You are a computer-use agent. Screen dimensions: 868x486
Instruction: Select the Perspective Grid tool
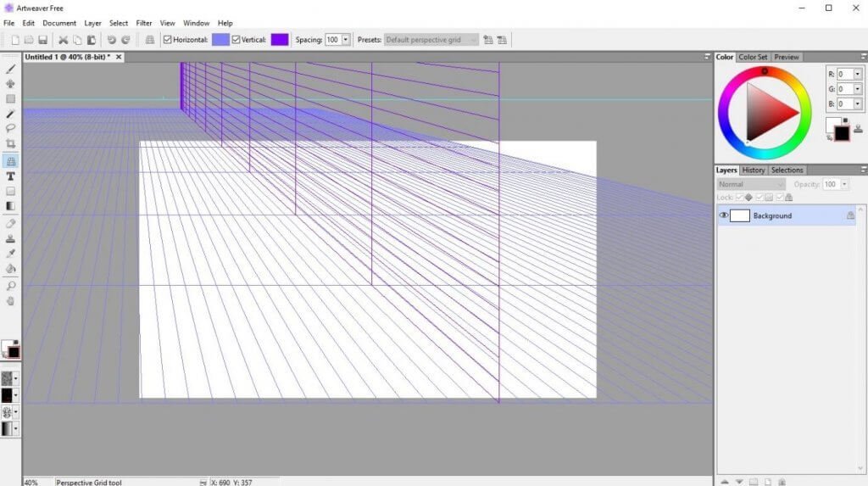(10, 161)
